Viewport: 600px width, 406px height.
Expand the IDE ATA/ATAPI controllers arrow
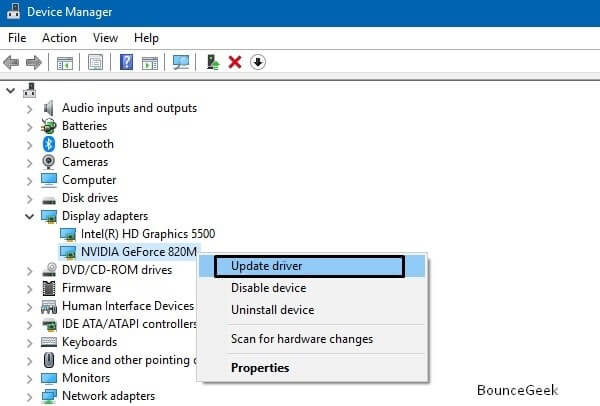point(29,325)
